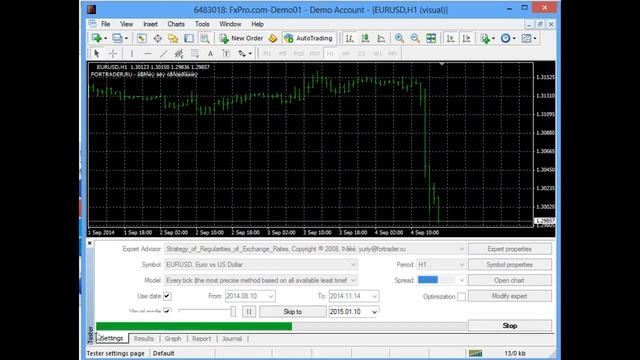Viewport: 640px width, 360px height.
Task: Uncheck the Use date checkbox
Action: (x=167, y=296)
